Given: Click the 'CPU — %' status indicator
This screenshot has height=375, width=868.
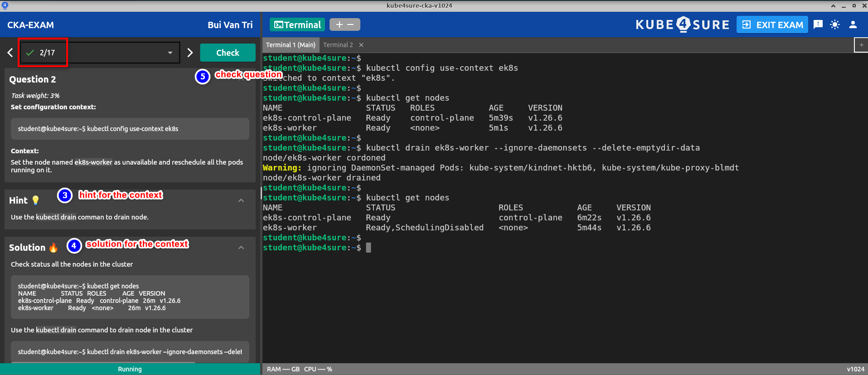Looking at the screenshot, I should pos(318,369).
